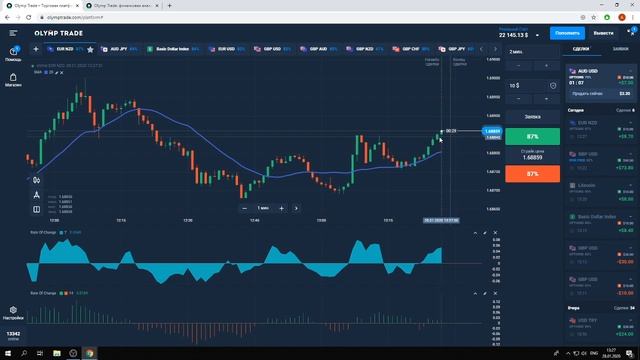Decrease trade amount with minus button
The width and height of the screenshot is (640, 360).
click(519, 99)
